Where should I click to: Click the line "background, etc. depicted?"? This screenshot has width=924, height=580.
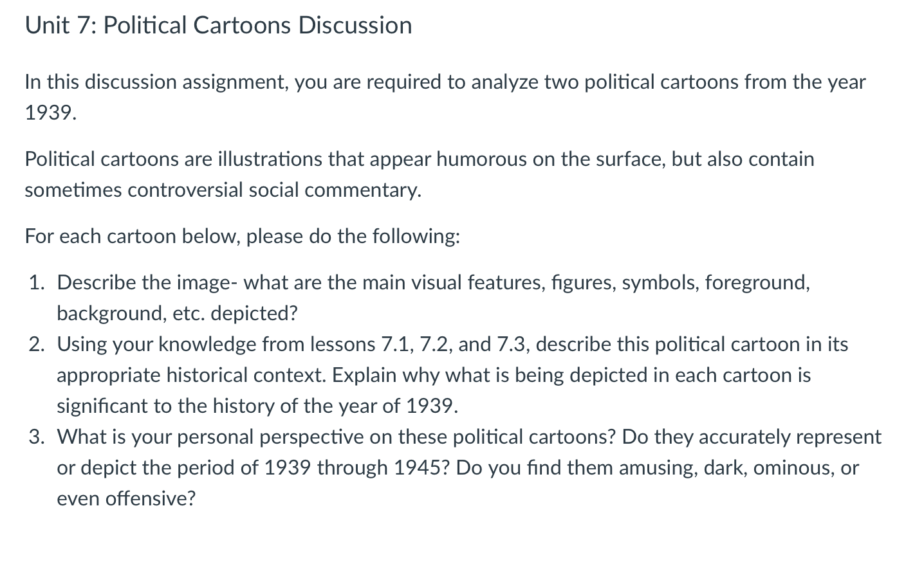point(177,314)
